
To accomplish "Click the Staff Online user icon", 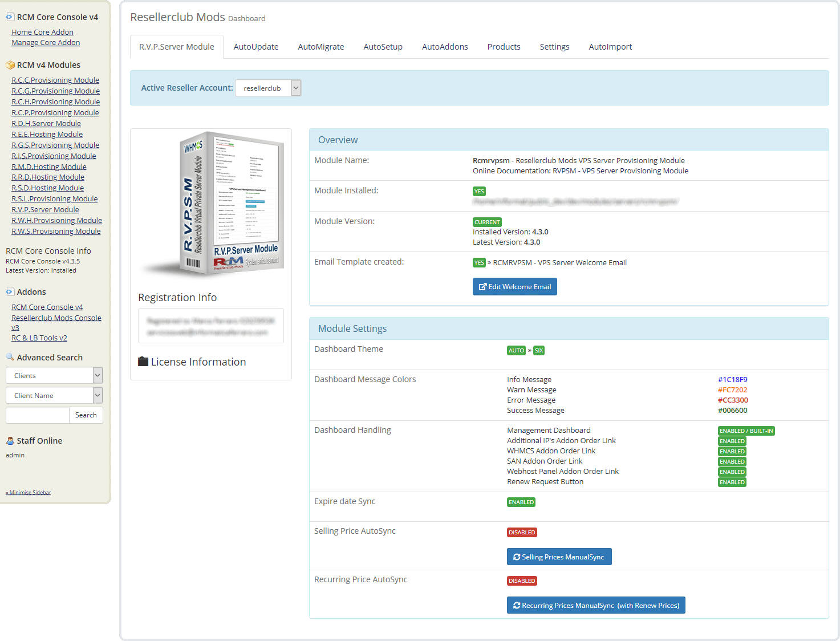I will pyautogui.click(x=10, y=441).
